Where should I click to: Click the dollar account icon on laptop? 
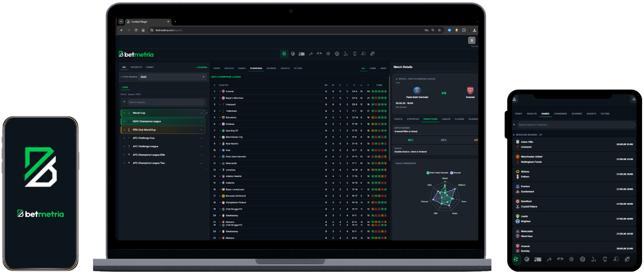(x=472, y=40)
